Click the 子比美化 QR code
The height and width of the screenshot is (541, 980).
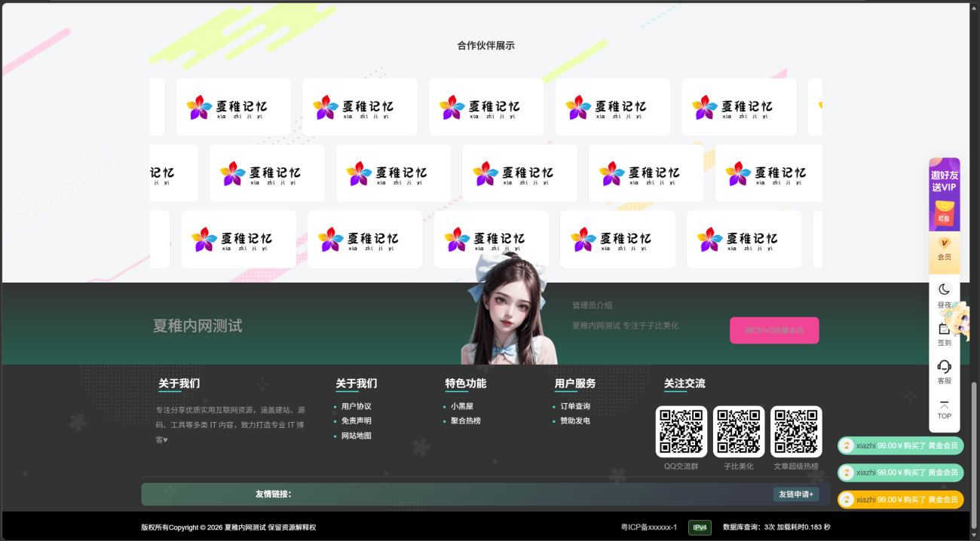click(x=738, y=432)
